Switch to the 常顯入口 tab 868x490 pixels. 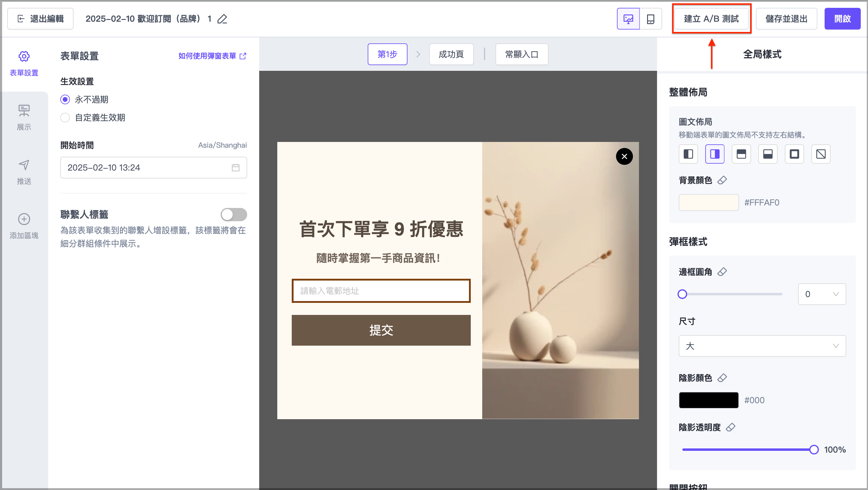point(522,54)
